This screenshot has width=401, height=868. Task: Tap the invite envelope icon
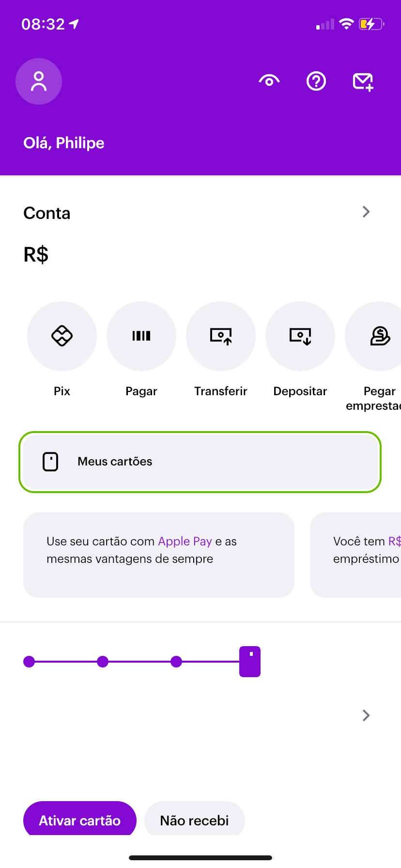click(363, 81)
